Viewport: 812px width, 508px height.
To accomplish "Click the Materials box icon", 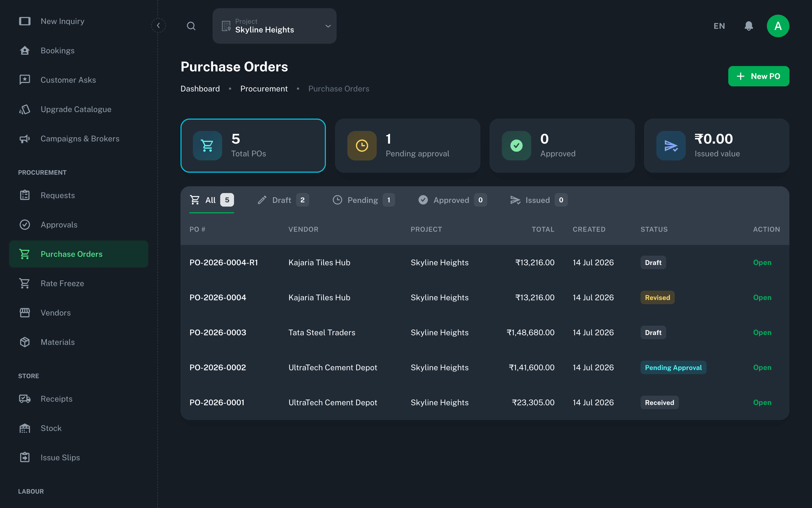I will coord(25,342).
